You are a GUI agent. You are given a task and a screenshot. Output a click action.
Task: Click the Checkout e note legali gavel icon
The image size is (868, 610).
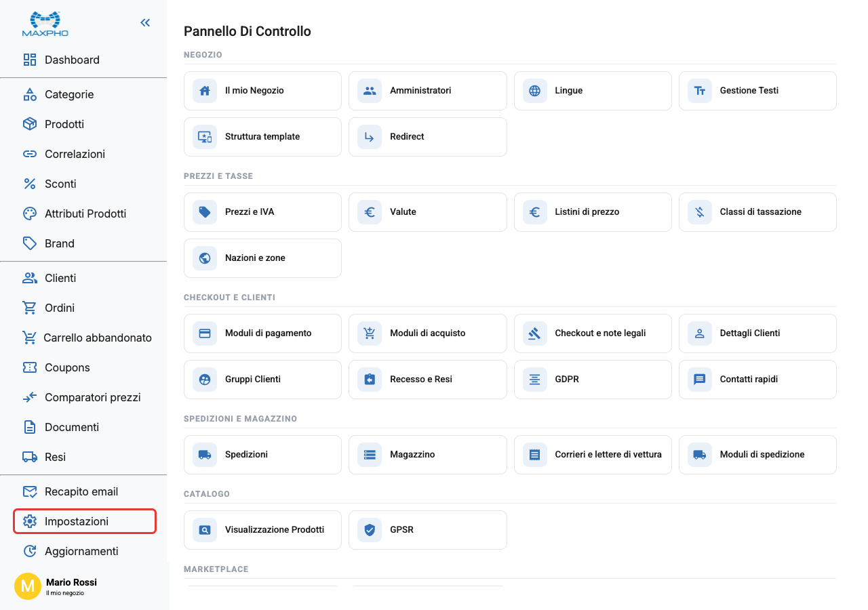coord(535,333)
